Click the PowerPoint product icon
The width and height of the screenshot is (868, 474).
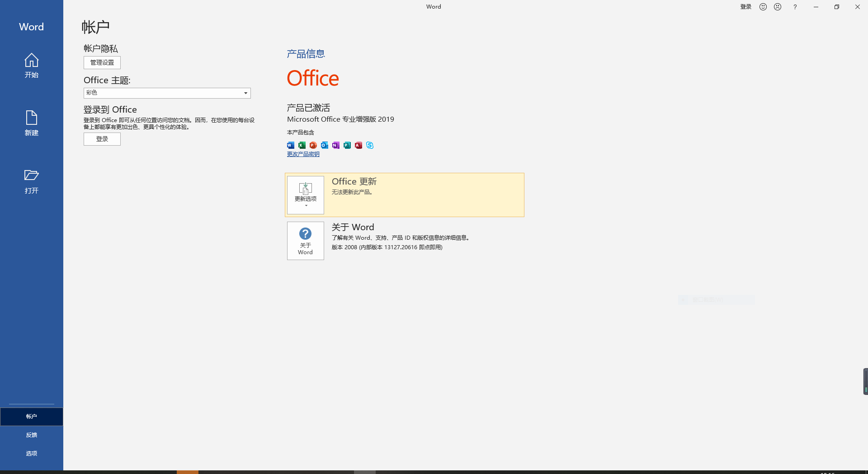[x=313, y=145]
